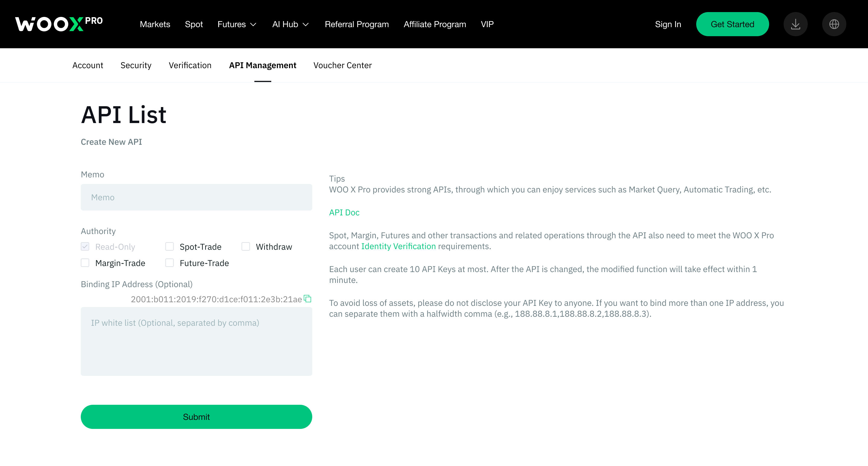The height and width of the screenshot is (466, 868).
Task: Open the download app icon
Action: 795,24
